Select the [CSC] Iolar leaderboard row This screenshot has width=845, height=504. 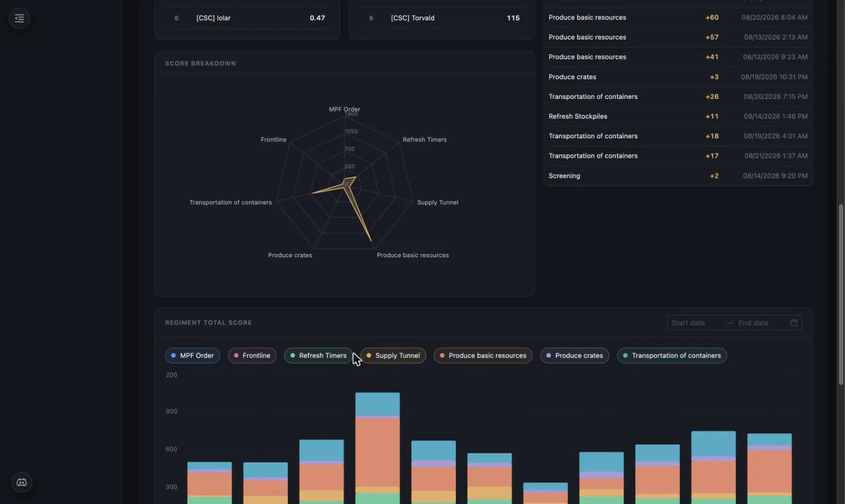point(247,18)
